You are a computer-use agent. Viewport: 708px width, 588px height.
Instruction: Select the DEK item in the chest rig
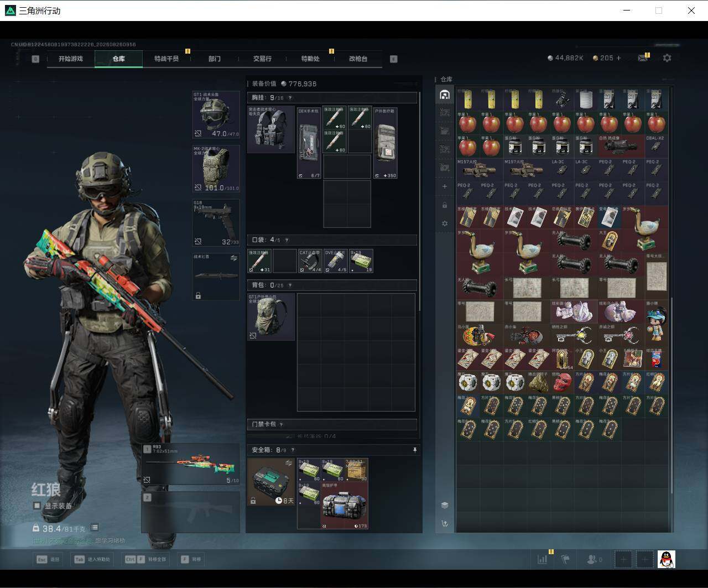coord(309,143)
